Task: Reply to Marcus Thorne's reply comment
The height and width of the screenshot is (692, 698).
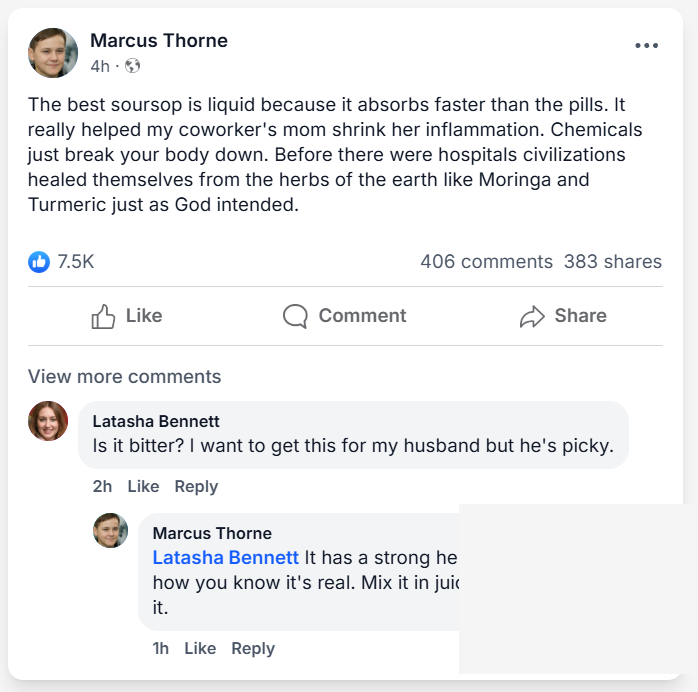Action: coord(253,648)
